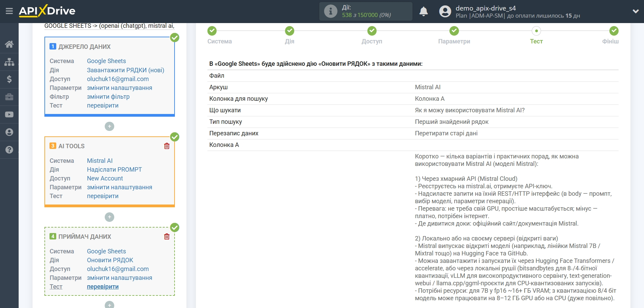The height and width of the screenshot is (308, 644).
Task: Open the YouTube video icon in sidebar
Action: (x=9, y=115)
